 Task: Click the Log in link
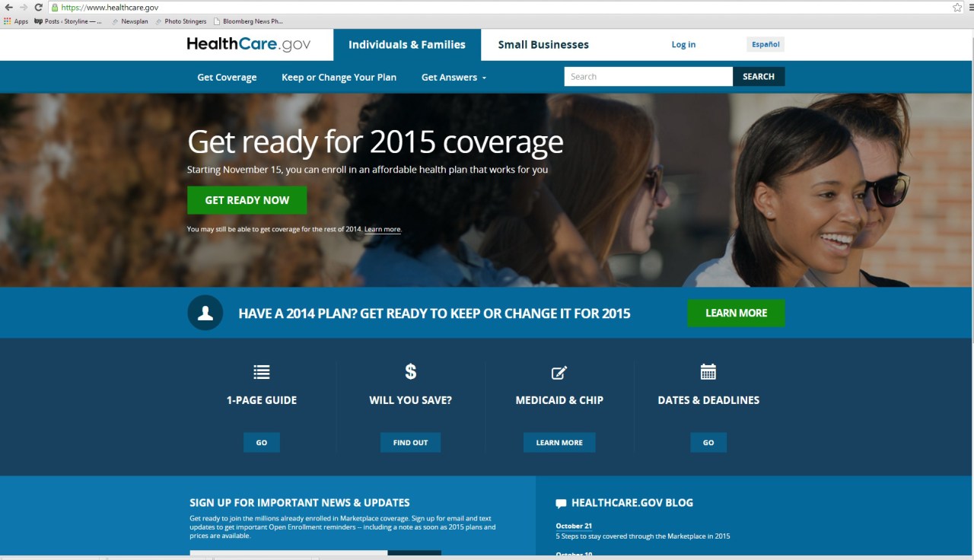(x=683, y=45)
